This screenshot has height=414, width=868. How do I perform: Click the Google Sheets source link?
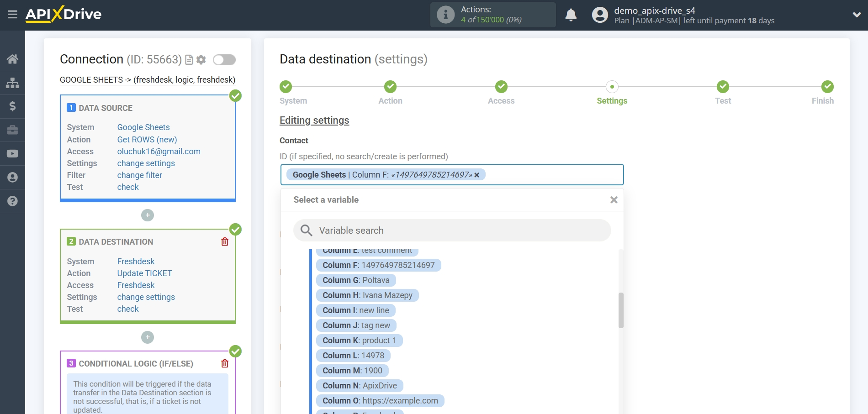[x=143, y=127]
